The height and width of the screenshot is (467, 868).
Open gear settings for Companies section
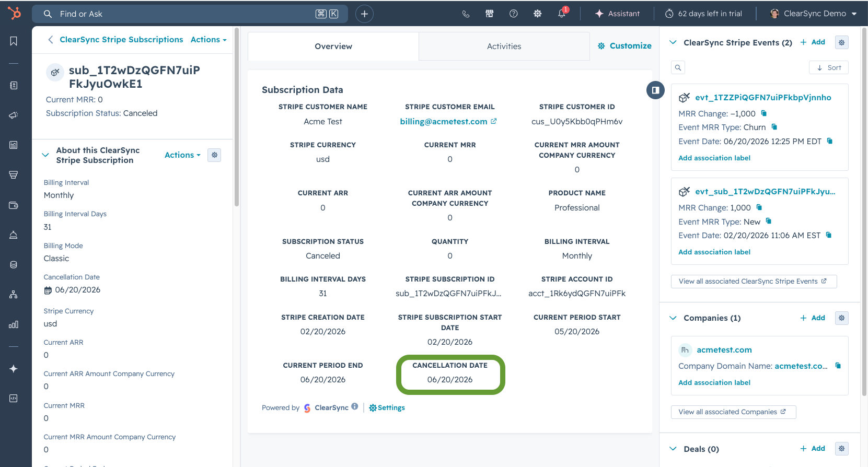pyautogui.click(x=841, y=318)
